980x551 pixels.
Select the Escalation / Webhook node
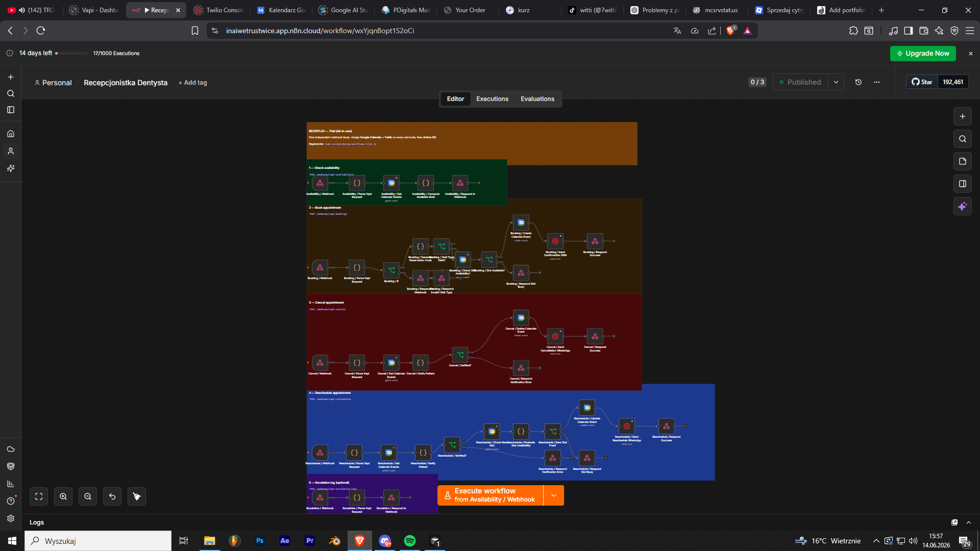click(x=320, y=497)
